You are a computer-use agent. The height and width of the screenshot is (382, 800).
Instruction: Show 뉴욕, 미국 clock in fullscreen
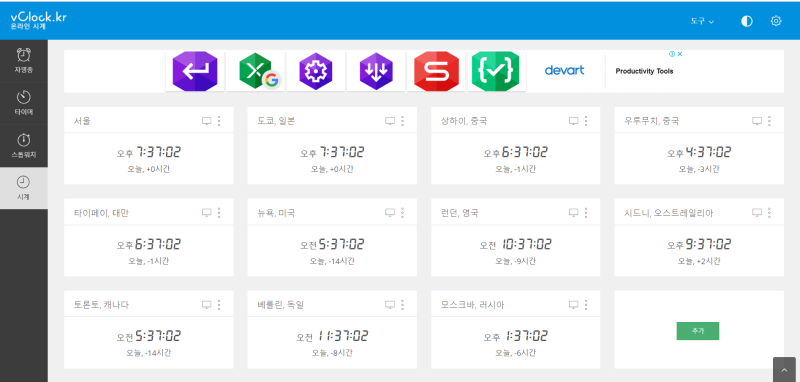[x=390, y=212]
